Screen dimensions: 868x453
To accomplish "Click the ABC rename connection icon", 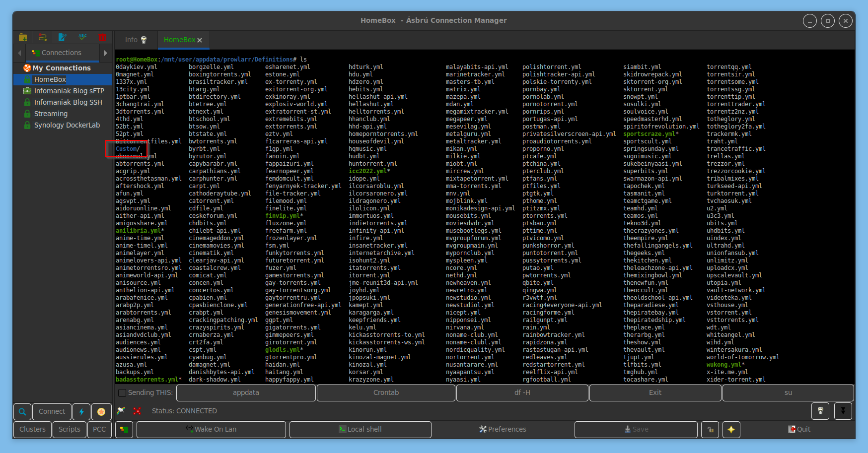I will pos(82,37).
